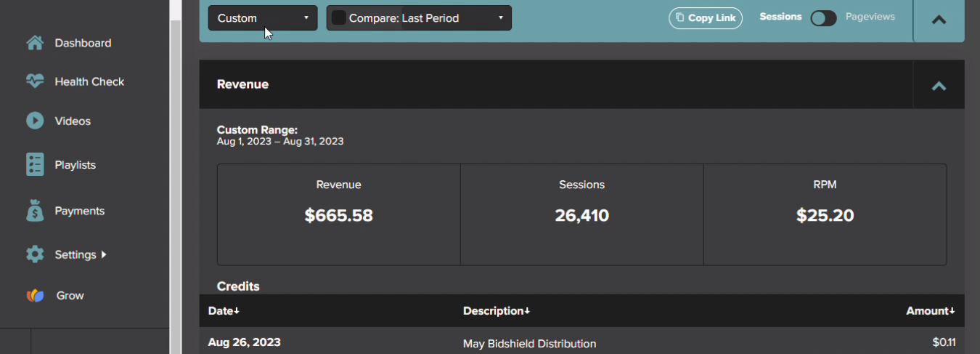This screenshot has height=354, width=980.
Task: Click the Settings gear icon
Action: [x=35, y=254]
